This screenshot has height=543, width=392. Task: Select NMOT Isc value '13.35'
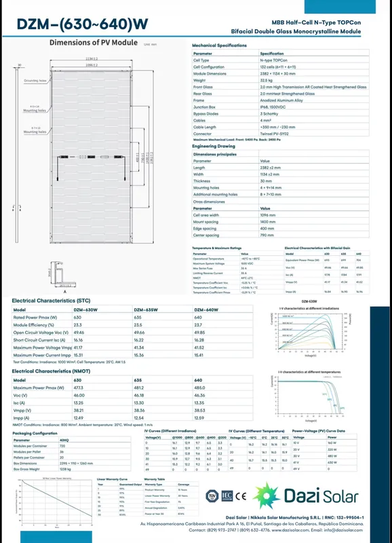pyautogui.click(x=199, y=403)
